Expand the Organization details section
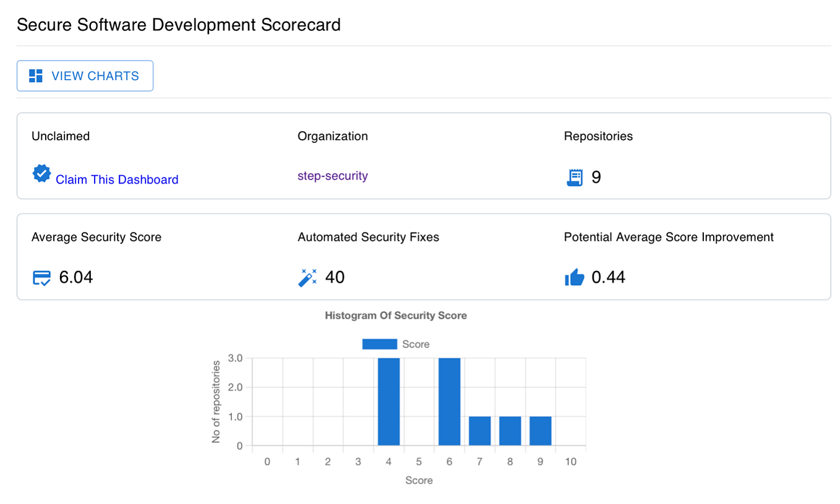The height and width of the screenshot is (504, 840). [x=333, y=136]
